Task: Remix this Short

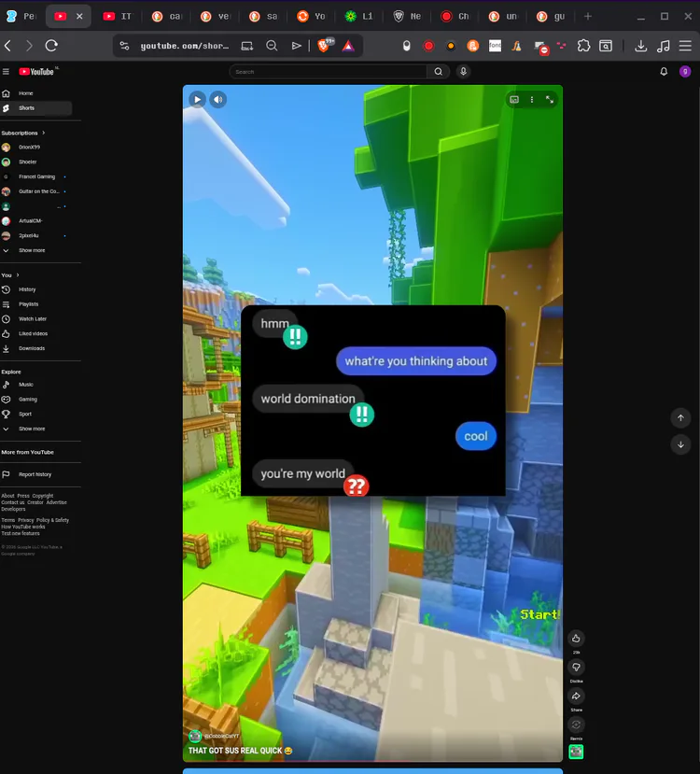Action: point(576,725)
